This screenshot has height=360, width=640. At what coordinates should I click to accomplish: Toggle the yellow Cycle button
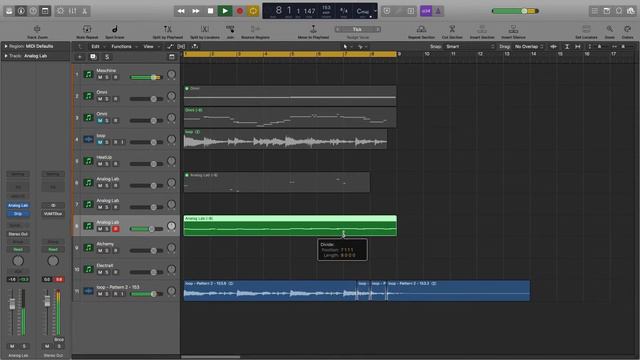coord(253,11)
